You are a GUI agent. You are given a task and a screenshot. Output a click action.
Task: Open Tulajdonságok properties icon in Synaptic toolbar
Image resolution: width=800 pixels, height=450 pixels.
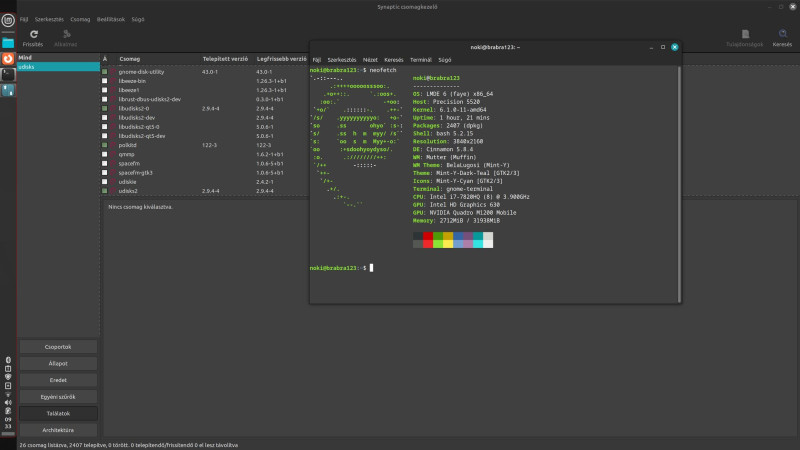pos(745,34)
